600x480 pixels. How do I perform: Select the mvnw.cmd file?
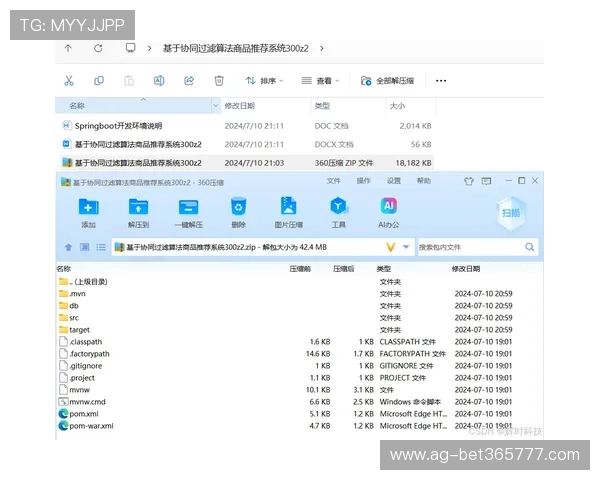click(x=82, y=402)
